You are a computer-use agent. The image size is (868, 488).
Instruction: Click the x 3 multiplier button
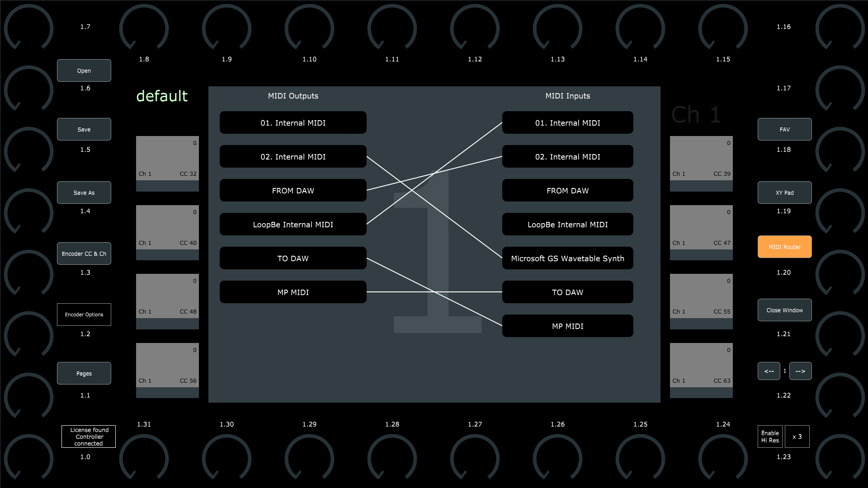coord(797,436)
